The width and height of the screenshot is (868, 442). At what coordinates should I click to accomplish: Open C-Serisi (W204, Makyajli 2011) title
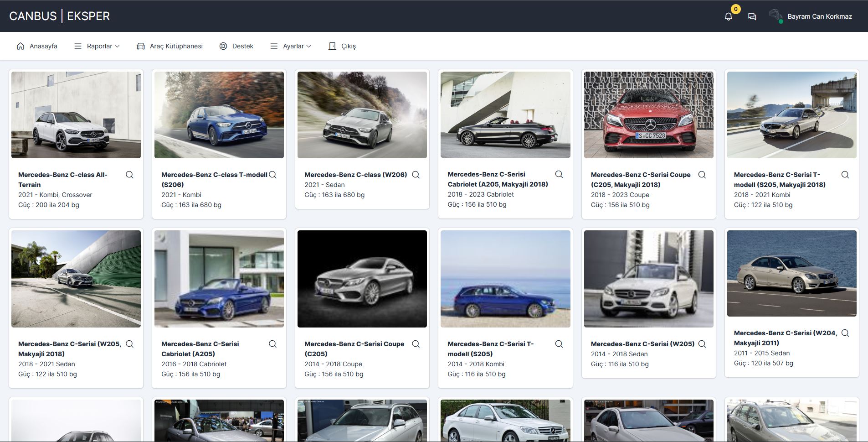pos(786,338)
